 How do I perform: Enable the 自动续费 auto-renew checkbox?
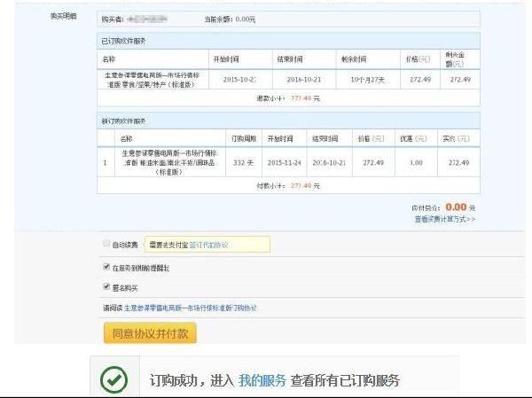[x=106, y=244]
